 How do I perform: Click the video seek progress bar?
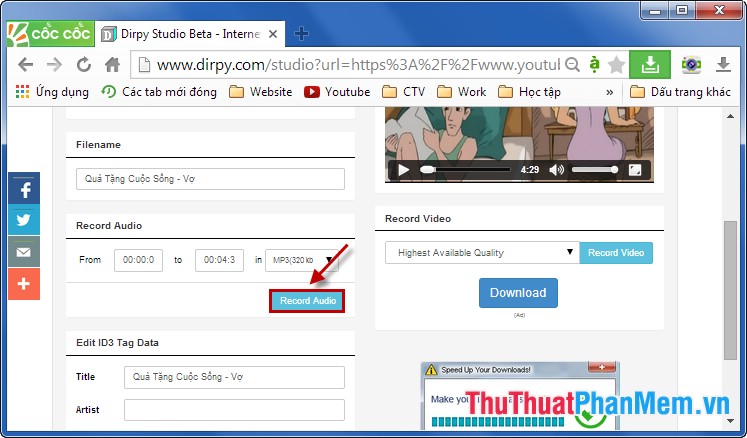coord(465,170)
